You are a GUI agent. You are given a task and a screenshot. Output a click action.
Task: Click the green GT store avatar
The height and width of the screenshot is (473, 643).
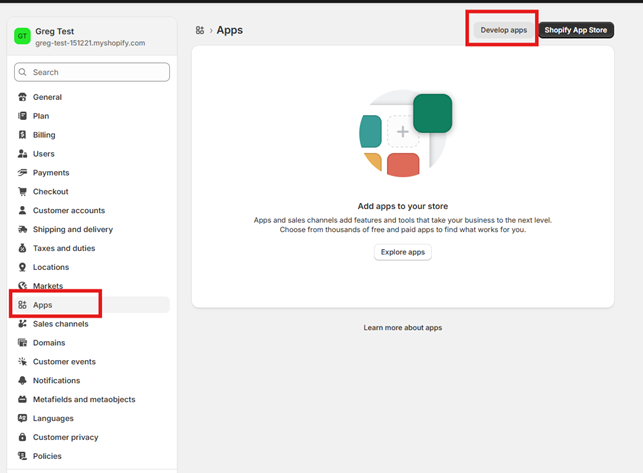pos(22,36)
